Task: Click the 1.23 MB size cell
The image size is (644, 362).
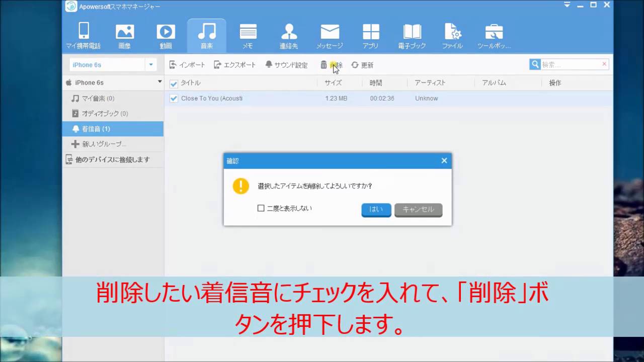Action: click(x=336, y=98)
